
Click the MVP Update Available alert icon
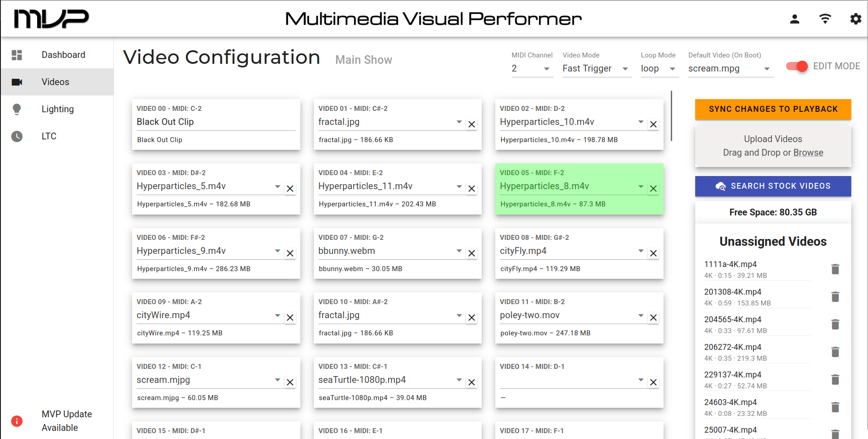pos(17,421)
